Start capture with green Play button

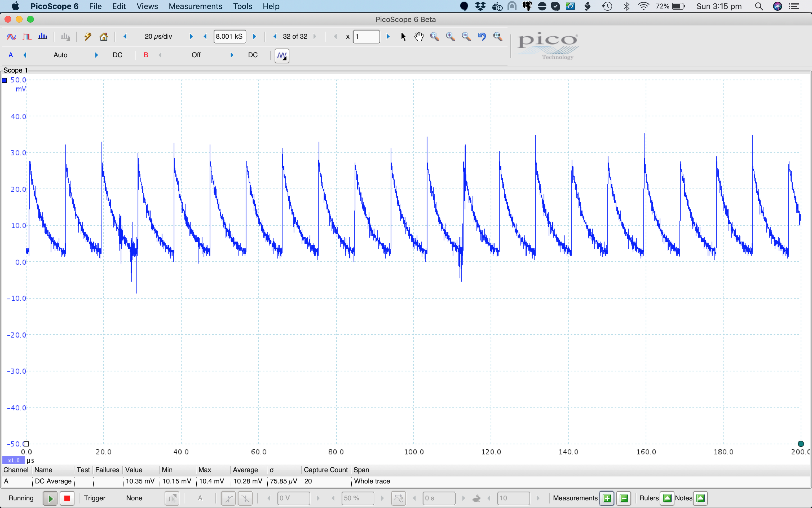[50, 498]
